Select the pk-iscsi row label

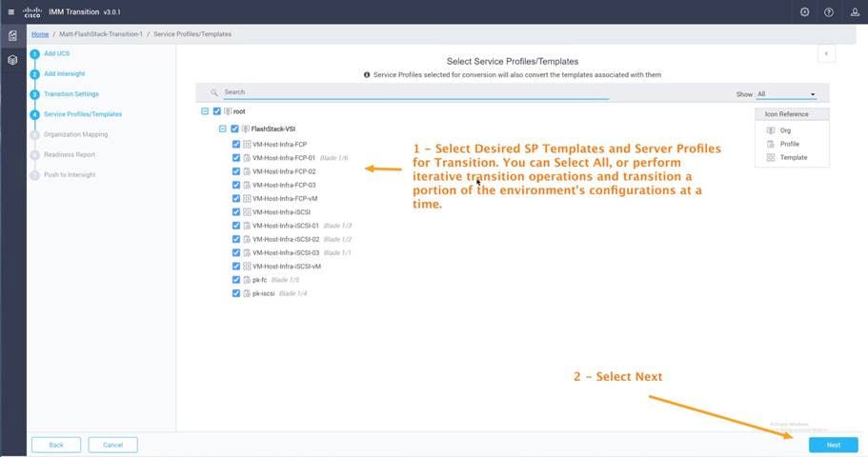[264, 293]
